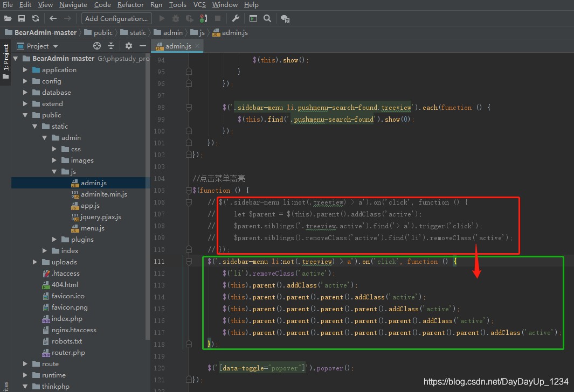Select app.js in project tree

pos(90,206)
